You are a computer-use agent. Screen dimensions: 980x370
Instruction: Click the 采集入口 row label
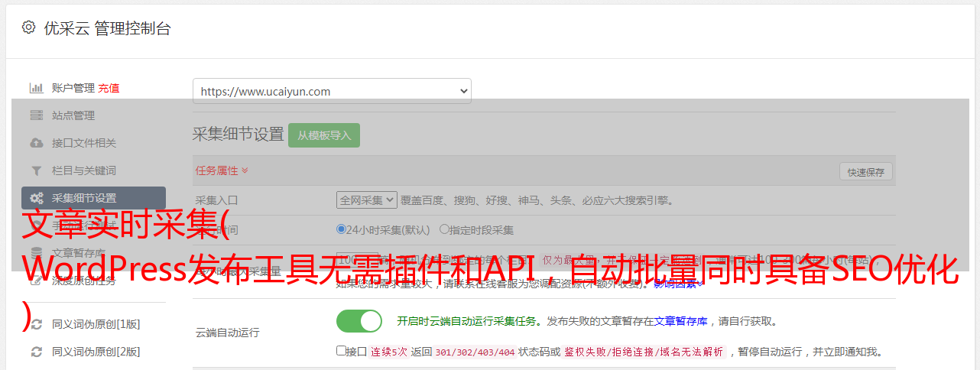pyautogui.click(x=217, y=200)
